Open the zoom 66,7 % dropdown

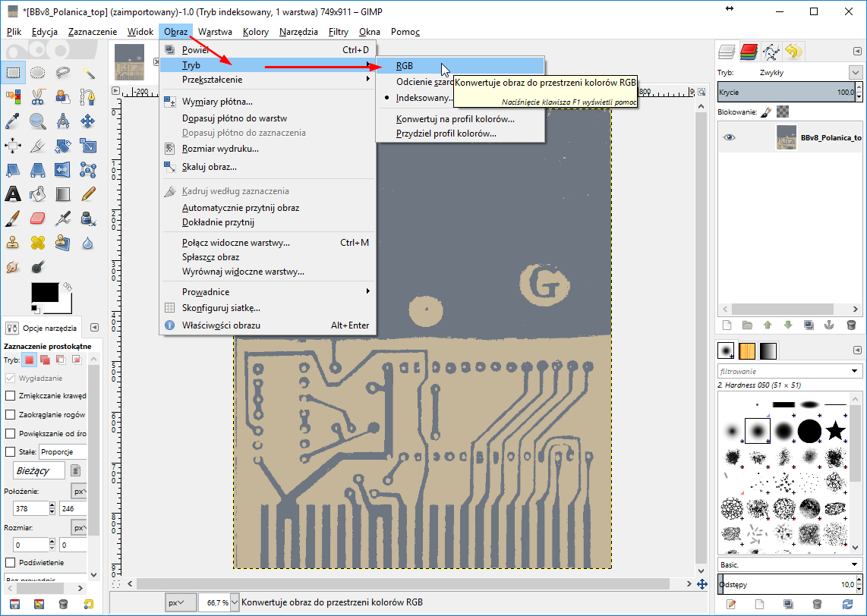point(235,602)
